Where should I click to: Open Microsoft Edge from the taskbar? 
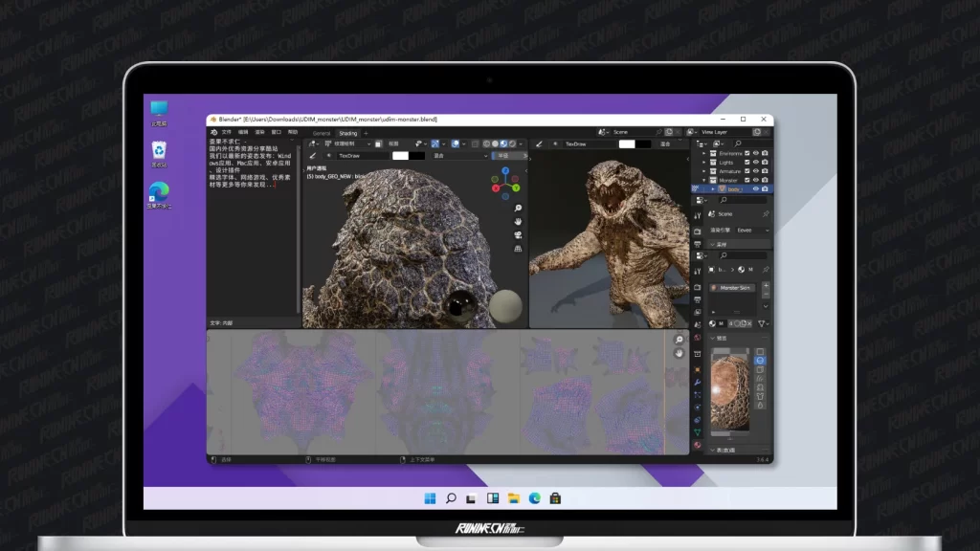[534, 498]
